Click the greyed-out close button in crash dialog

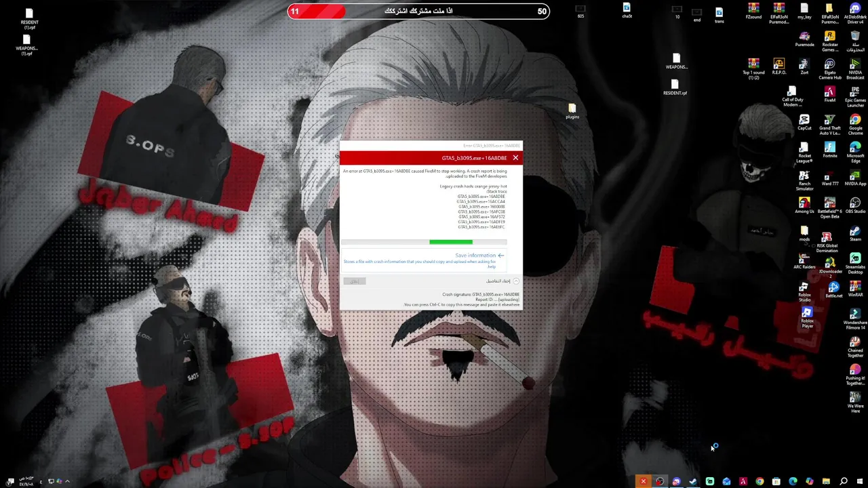(x=355, y=281)
